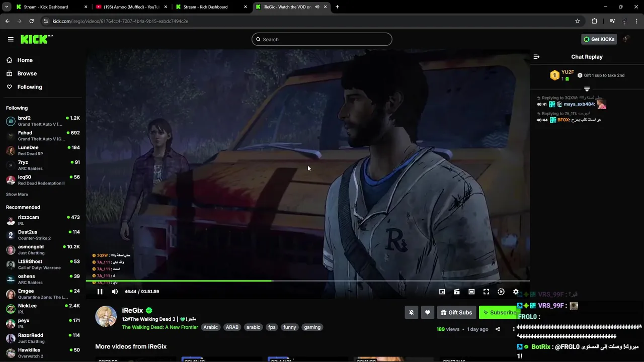
Task: Open RazorRedd recommended channel
Action: (x=43, y=338)
